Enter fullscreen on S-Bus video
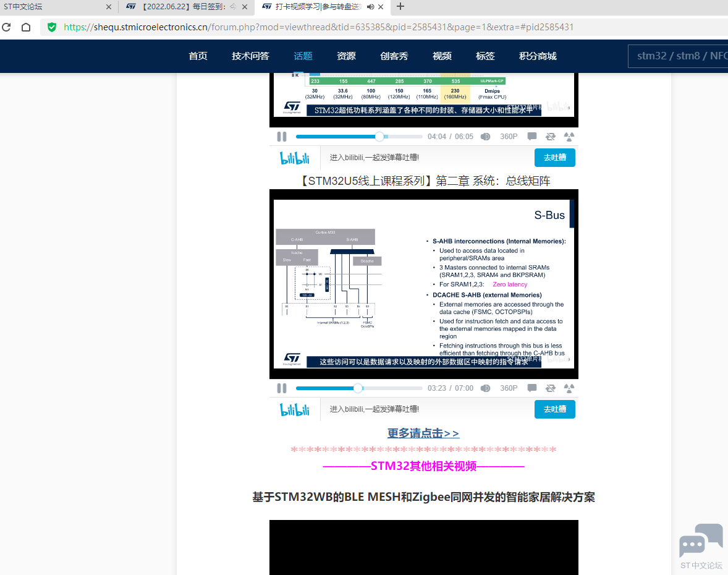Image resolution: width=728 pixels, height=575 pixels. pyautogui.click(x=569, y=388)
